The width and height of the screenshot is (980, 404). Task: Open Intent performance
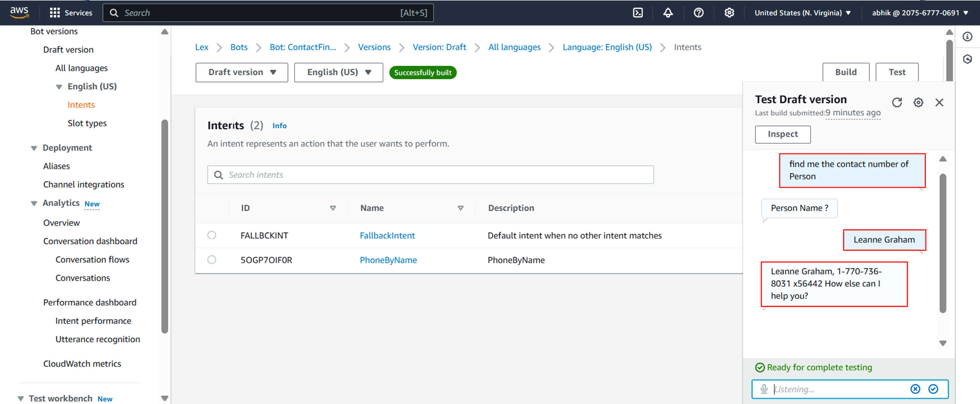tap(93, 321)
